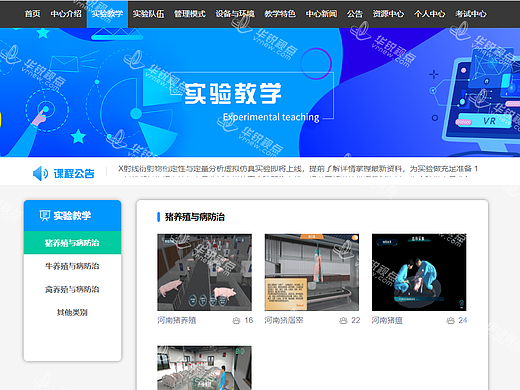Open 设备与环境 menu item
The height and width of the screenshot is (390, 520).
tap(235, 14)
